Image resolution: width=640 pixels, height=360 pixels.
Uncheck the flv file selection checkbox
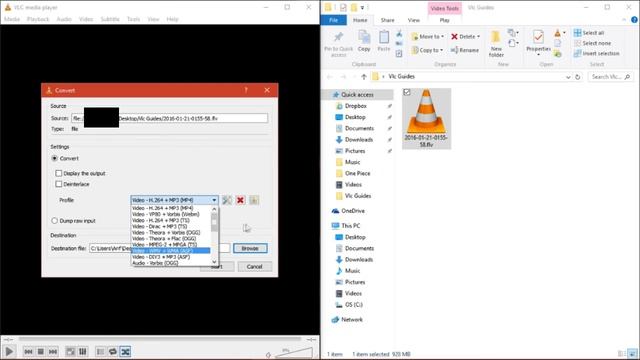[x=407, y=92]
